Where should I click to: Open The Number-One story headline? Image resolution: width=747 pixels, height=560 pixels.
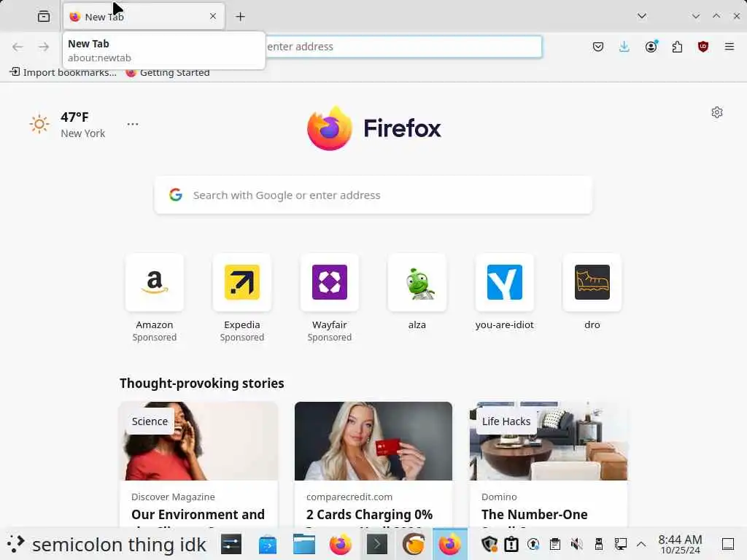click(535, 515)
